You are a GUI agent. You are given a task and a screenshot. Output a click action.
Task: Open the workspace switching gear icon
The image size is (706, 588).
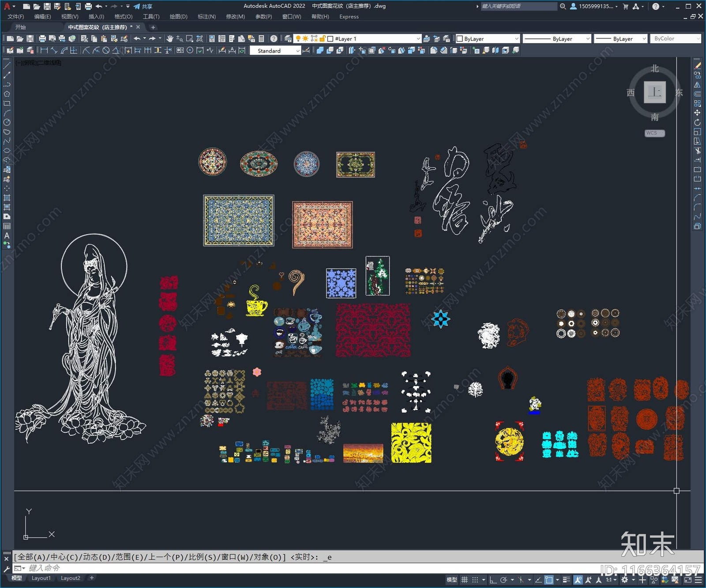(x=625, y=580)
